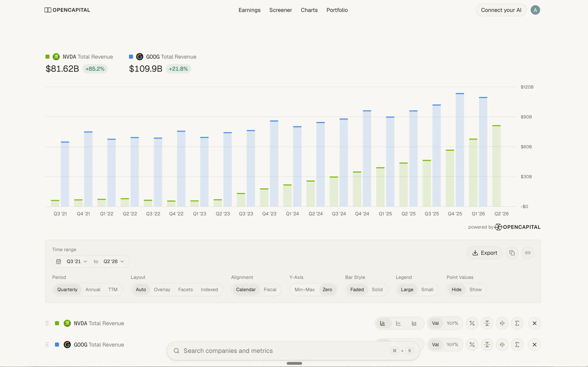Choose Indexed layout
This screenshot has height=367, width=588.
pos(209,289)
